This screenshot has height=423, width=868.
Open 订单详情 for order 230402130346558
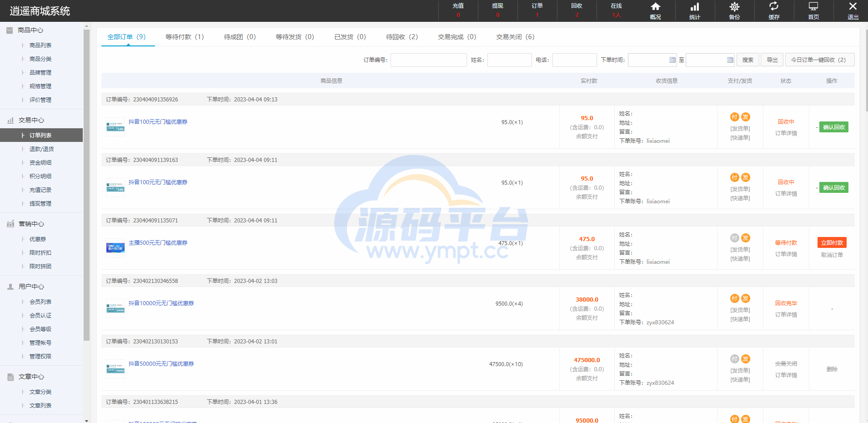786,315
